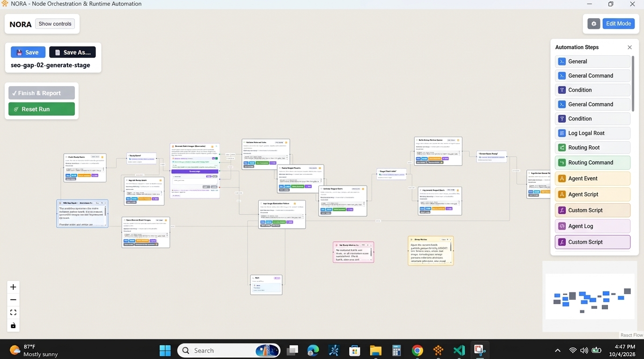
Task: Add the Agent Log step
Action: tap(593, 226)
